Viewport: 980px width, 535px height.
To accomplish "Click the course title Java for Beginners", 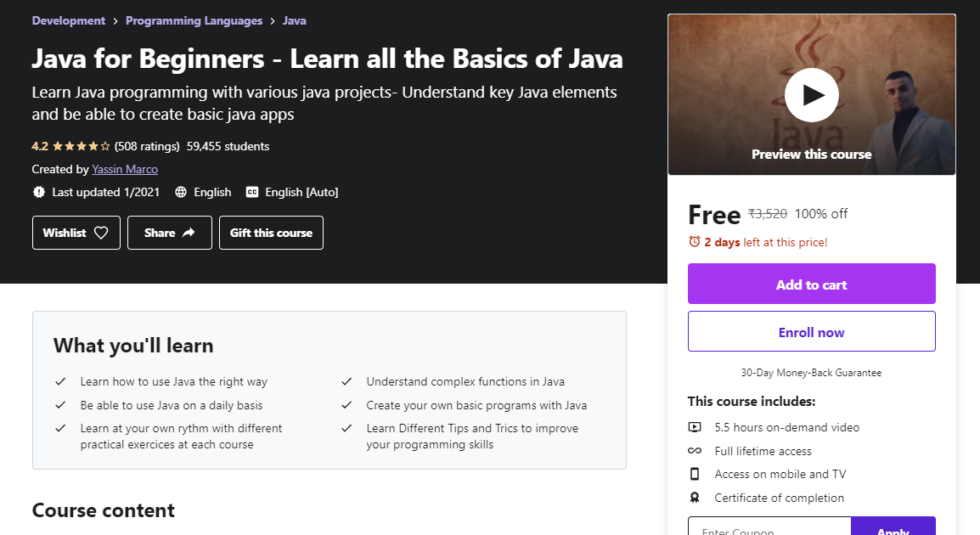I will pyautogui.click(x=328, y=59).
